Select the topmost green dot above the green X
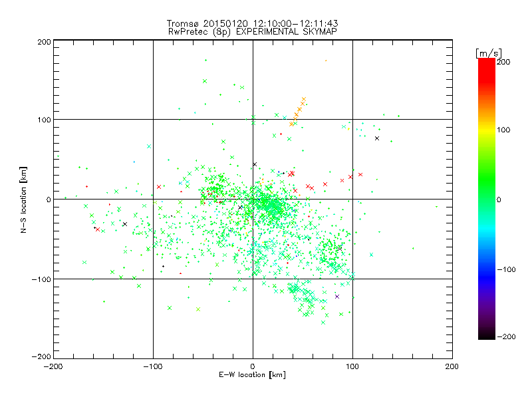The image size is (532, 399). tap(206, 61)
